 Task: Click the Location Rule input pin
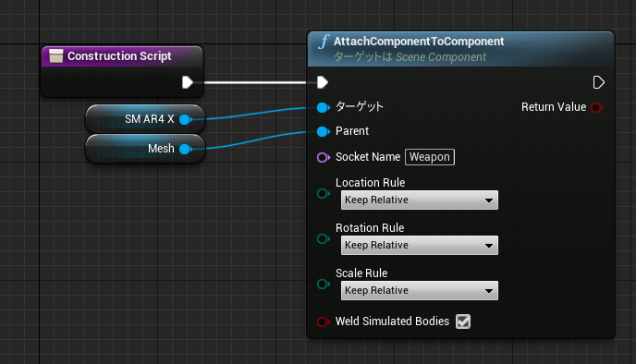(x=324, y=194)
